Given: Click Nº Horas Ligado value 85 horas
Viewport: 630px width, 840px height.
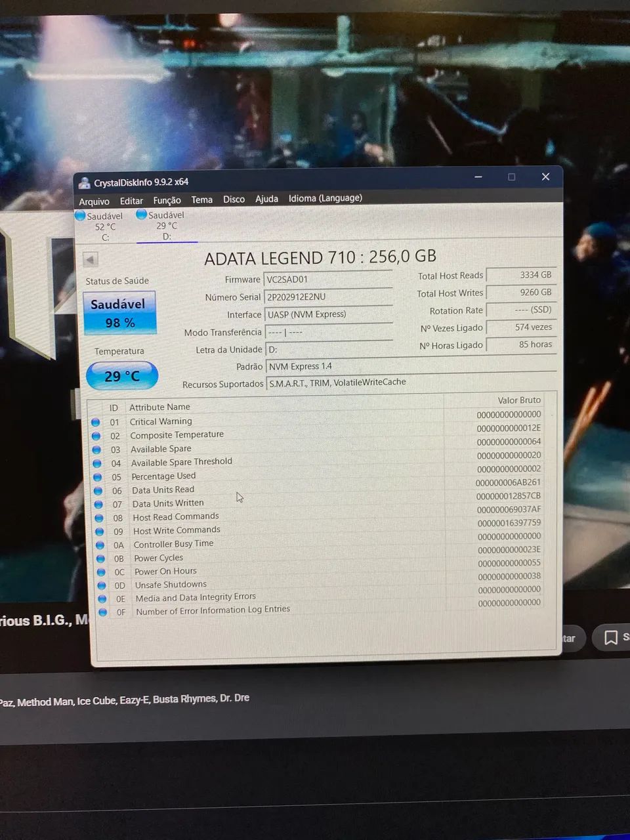Looking at the screenshot, I should coord(521,345).
